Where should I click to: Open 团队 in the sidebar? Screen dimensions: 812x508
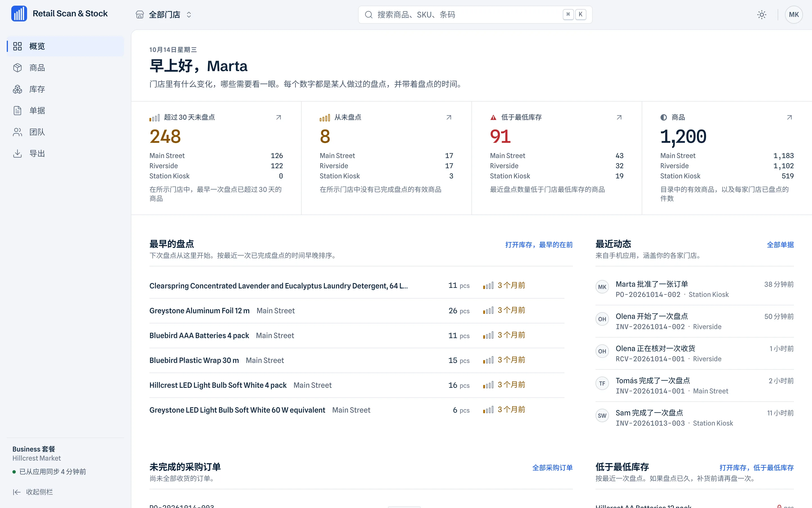click(65, 132)
